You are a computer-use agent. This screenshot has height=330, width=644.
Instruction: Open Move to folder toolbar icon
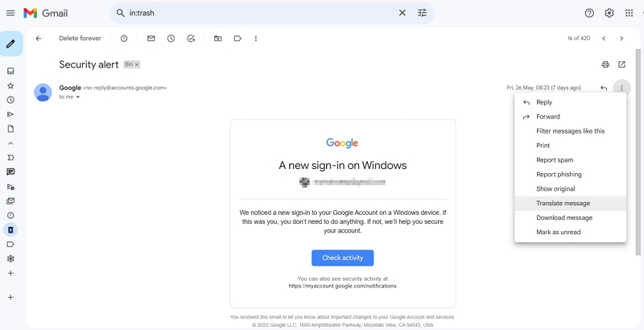pyautogui.click(x=217, y=39)
